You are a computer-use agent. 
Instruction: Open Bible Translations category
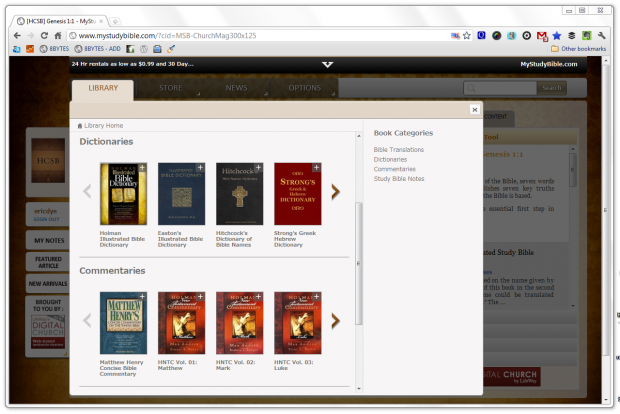pos(399,150)
